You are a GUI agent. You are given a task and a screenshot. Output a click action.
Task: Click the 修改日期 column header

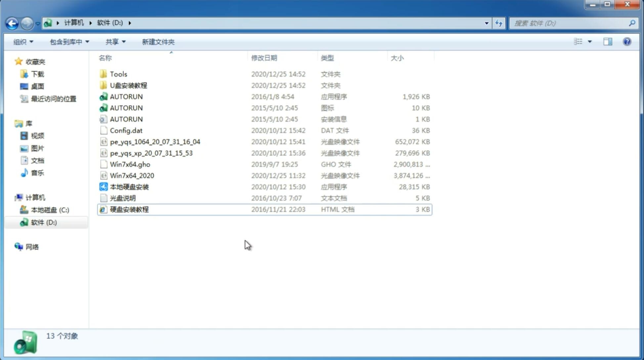[264, 58]
